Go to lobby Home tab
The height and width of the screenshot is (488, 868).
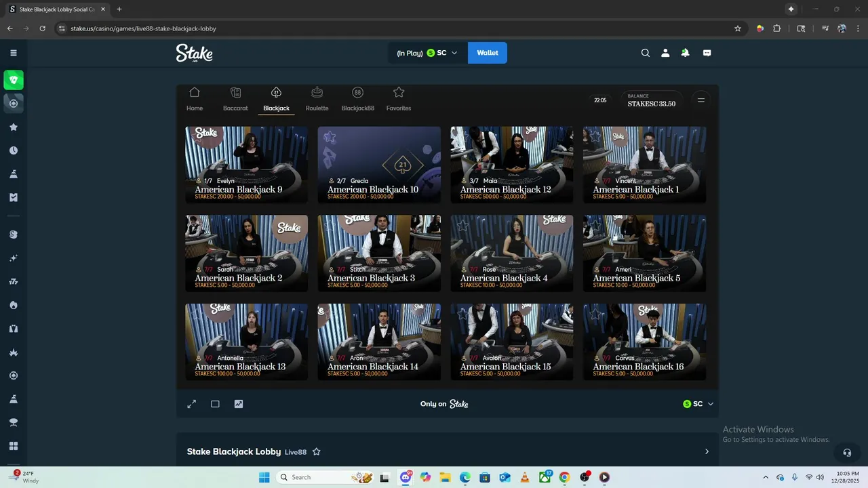195,99
